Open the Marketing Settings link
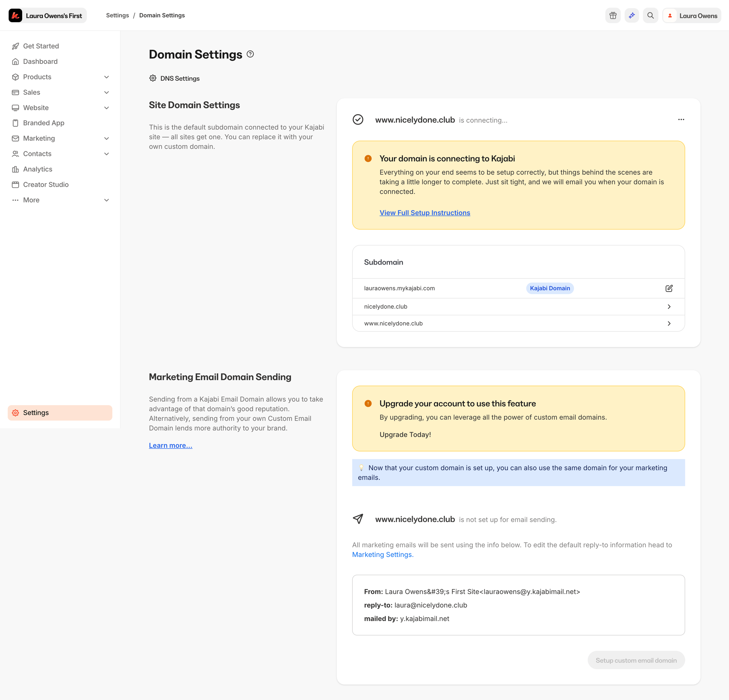 383,555
